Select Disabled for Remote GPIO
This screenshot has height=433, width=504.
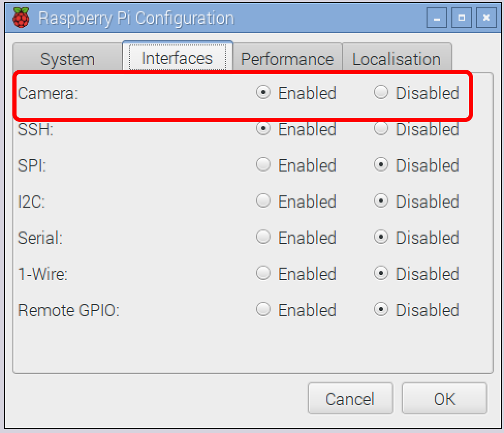click(x=381, y=310)
